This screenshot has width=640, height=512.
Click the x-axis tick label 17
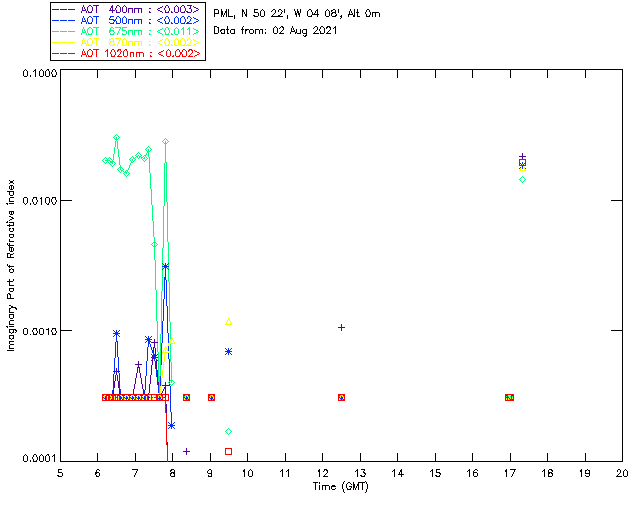click(x=510, y=473)
